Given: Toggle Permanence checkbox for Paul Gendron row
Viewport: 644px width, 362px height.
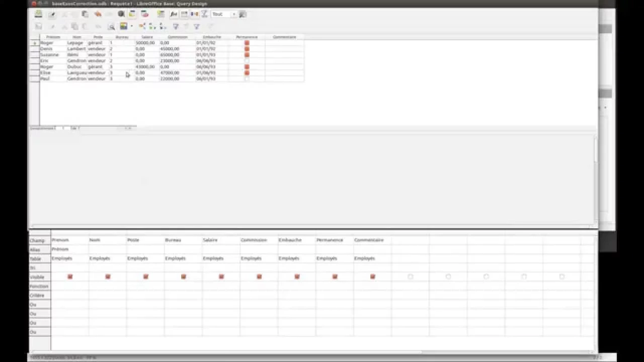Looking at the screenshot, I should (x=247, y=78).
